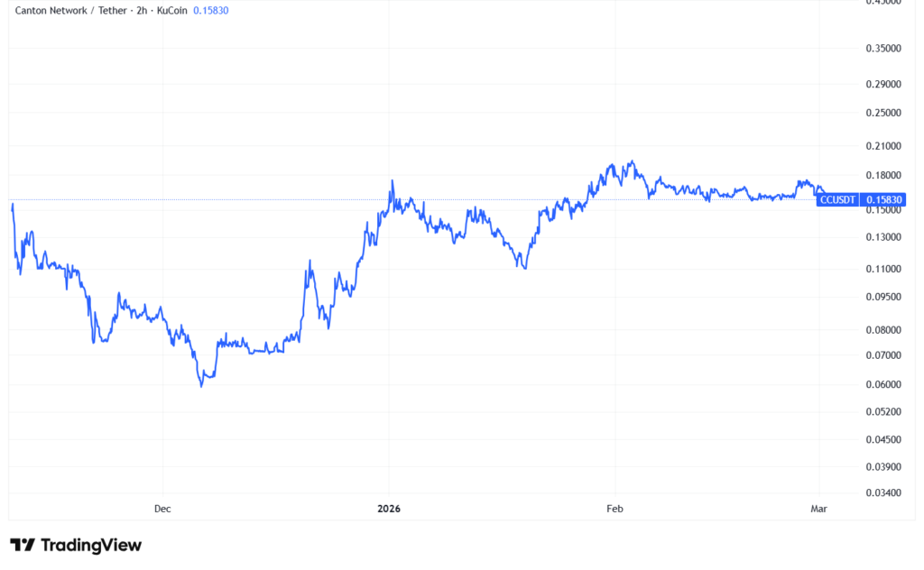Click the 0.25000 price scale label
The image size is (924, 570).
pos(882,113)
